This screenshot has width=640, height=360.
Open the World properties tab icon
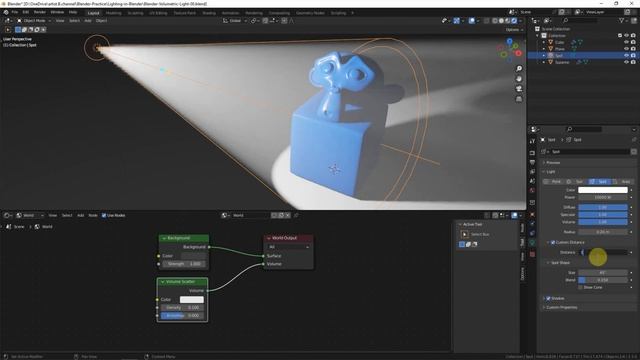532,191
